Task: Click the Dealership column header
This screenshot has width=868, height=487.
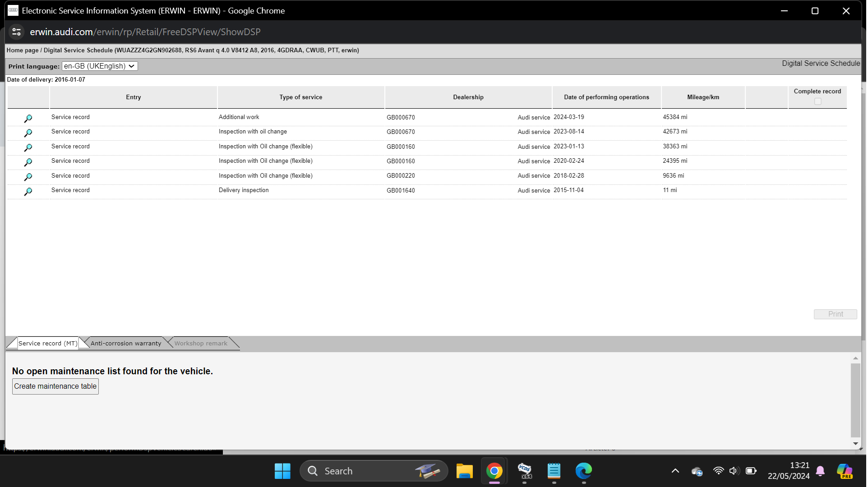Action: (469, 97)
